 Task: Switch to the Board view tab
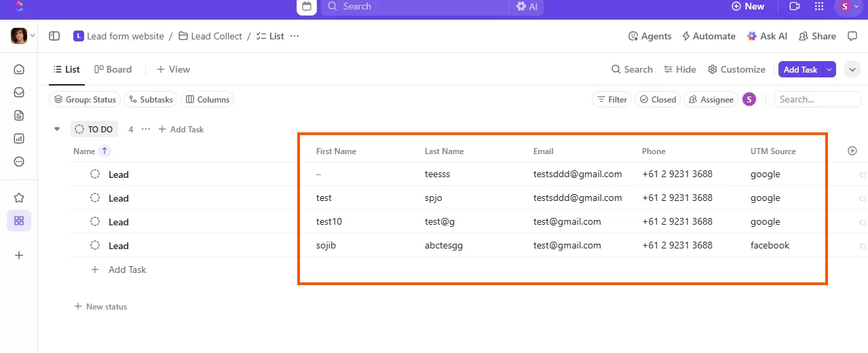(x=113, y=69)
